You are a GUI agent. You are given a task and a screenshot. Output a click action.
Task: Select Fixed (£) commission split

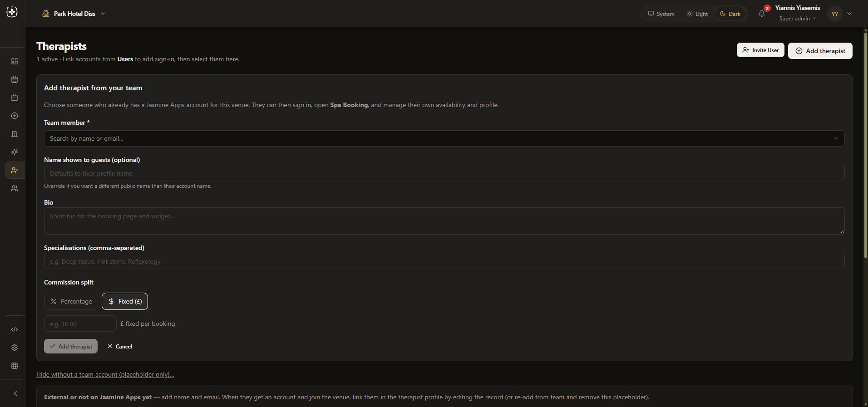[x=125, y=301]
